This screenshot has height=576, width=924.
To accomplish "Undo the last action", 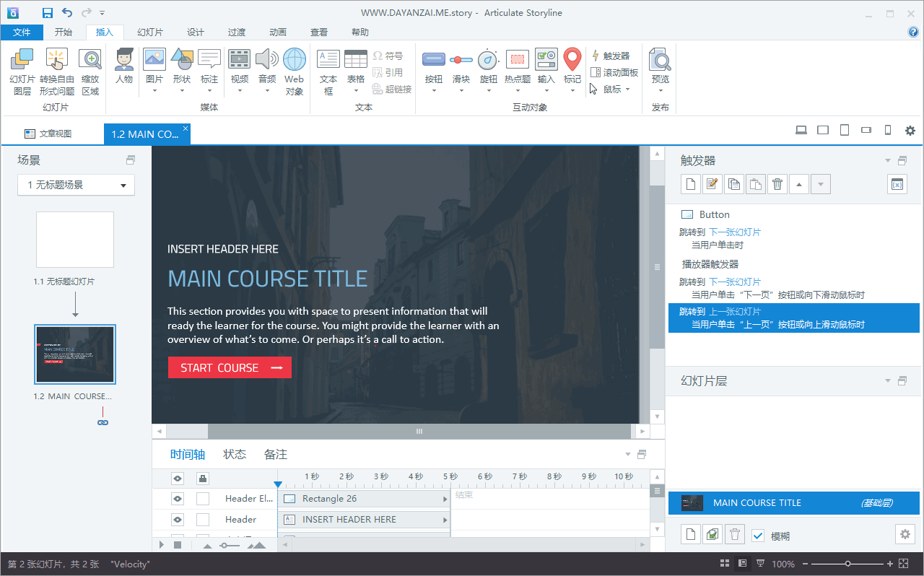I will coord(67,12).
